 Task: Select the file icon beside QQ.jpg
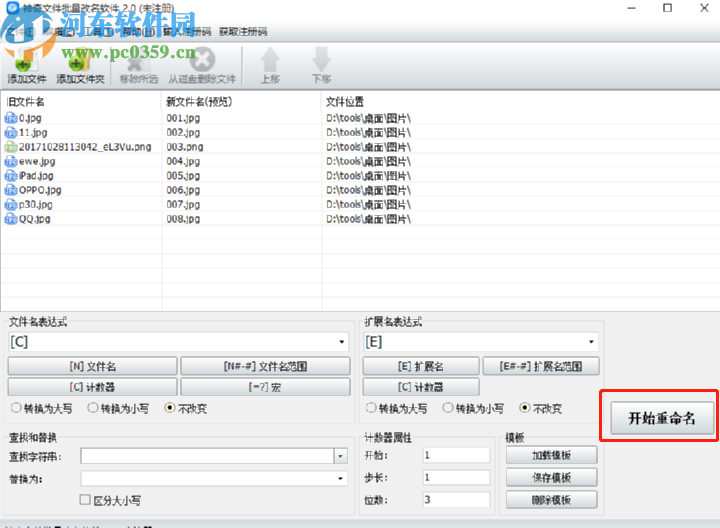11,219
